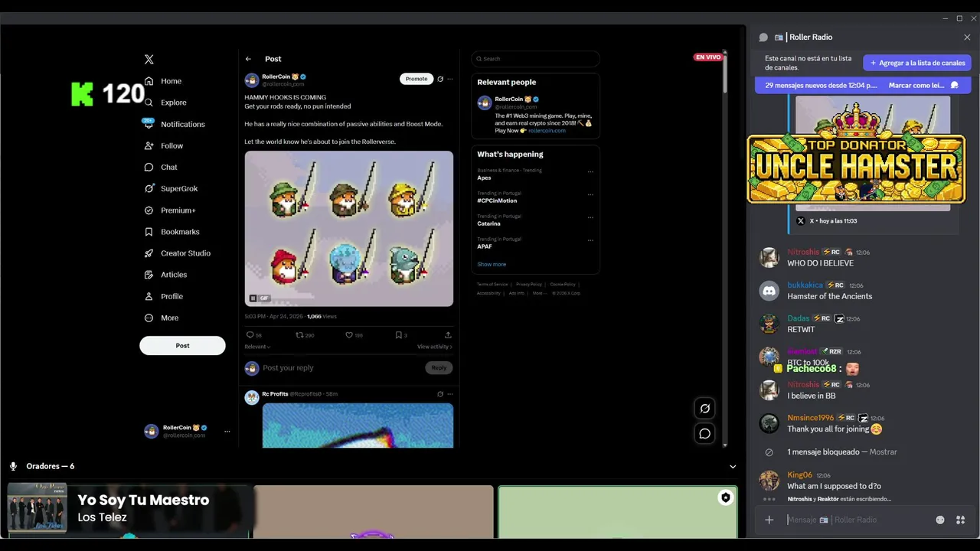This screenshot has height=551, width=980.
Task: Click the reply count icon
Action: (x=250, y=335)
